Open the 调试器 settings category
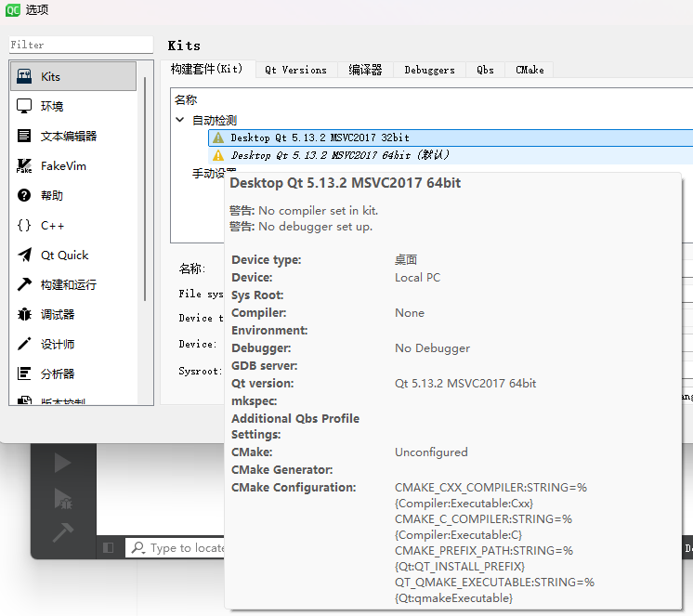This screenshot has width=693, height=616. [x=73, y=314]
